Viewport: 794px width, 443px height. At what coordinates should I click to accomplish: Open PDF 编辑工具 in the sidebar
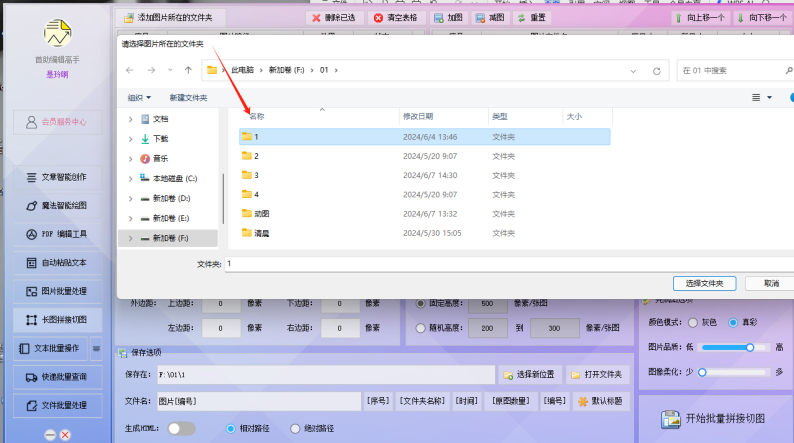tap(58, 234)
